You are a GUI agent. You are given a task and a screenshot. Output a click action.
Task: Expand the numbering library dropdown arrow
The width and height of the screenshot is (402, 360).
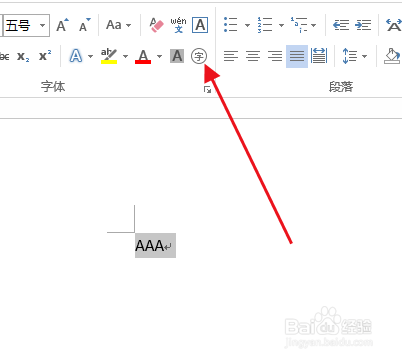click(x=281, y=25)
